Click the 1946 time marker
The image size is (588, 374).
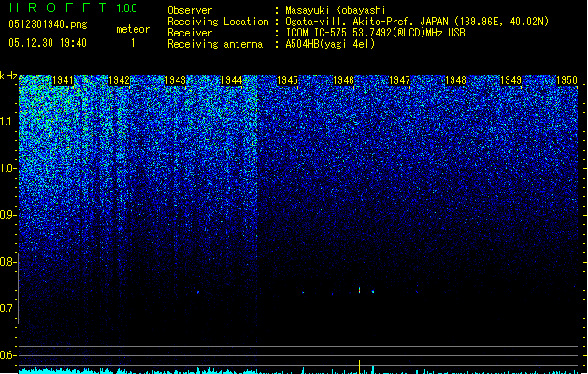point(343,80)
